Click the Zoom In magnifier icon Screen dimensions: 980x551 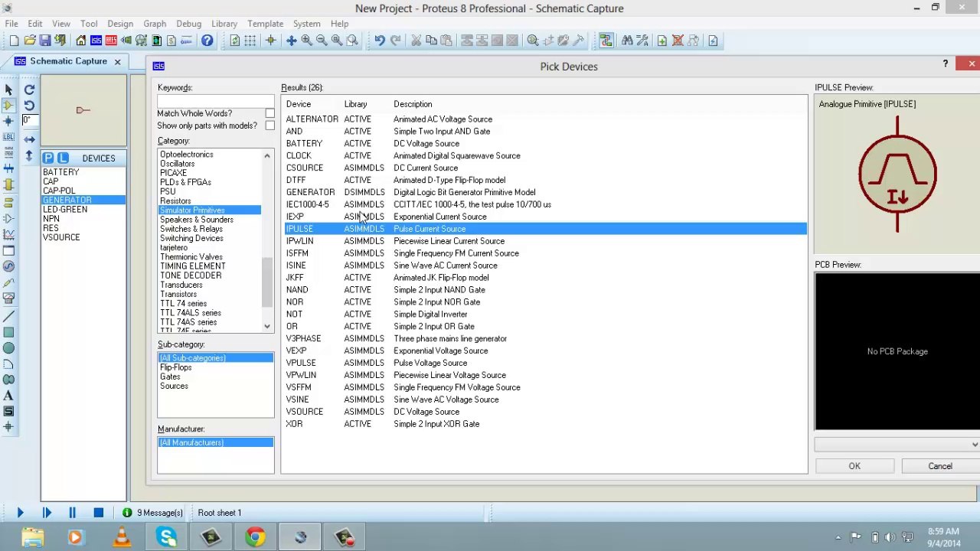tap(306, 41)
